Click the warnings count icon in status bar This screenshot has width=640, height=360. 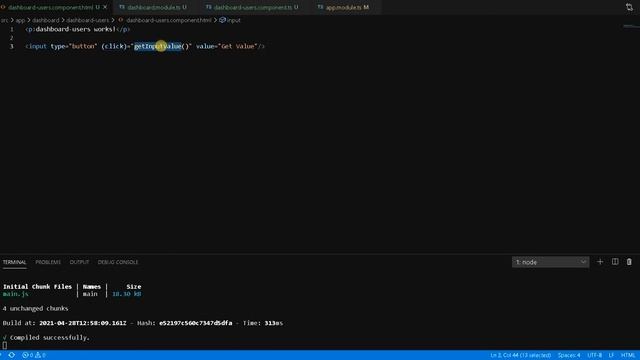click(40, 355)
